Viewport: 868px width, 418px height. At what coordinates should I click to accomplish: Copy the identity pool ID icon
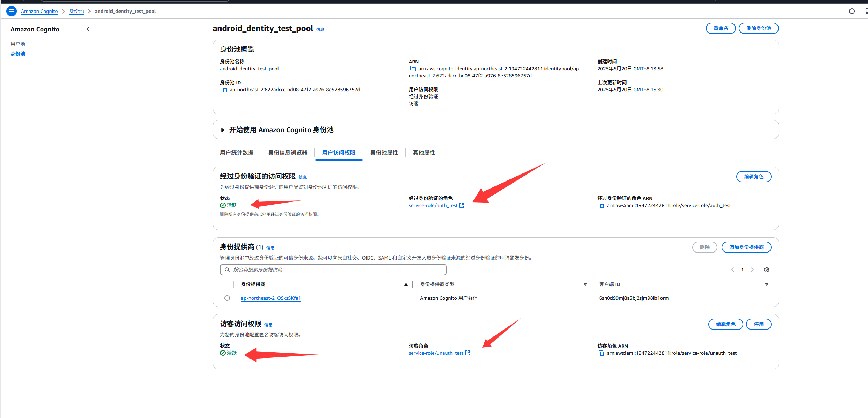click(x=224, y=90)
